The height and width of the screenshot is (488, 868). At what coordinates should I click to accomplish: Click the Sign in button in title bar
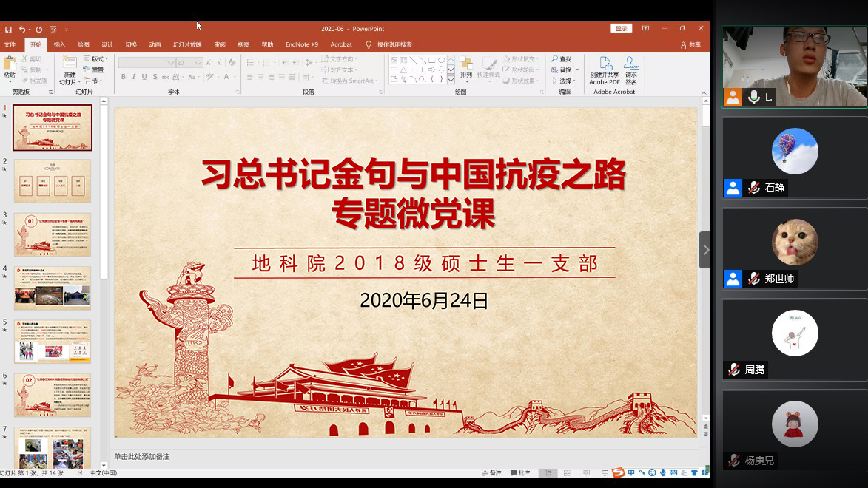point(621,29)
